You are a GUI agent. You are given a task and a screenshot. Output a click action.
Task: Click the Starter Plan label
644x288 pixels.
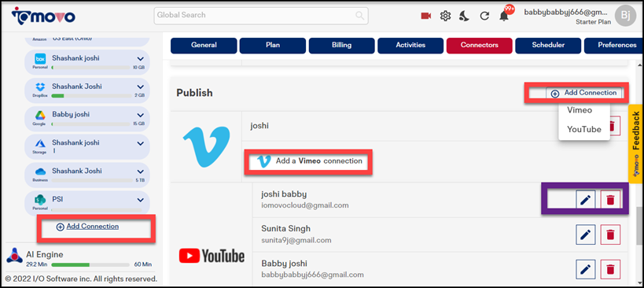click(x=593, y=22)
